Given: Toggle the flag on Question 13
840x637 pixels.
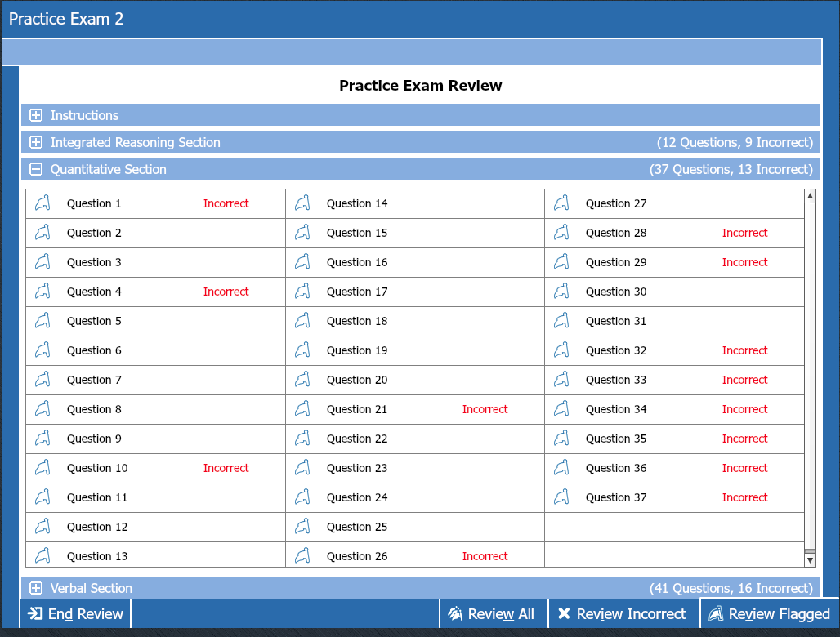Looking at the screenshot, I should (43, 556).
